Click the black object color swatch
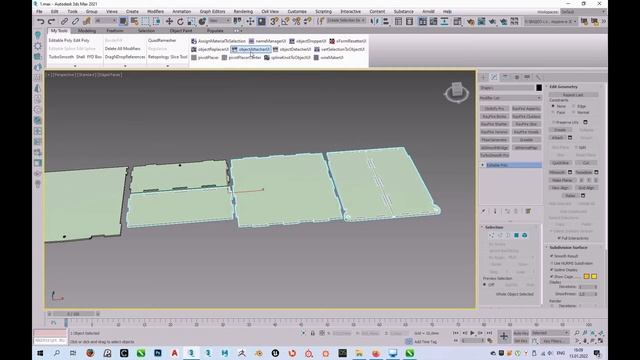640x360 pixels. click(x=539, y=88)
